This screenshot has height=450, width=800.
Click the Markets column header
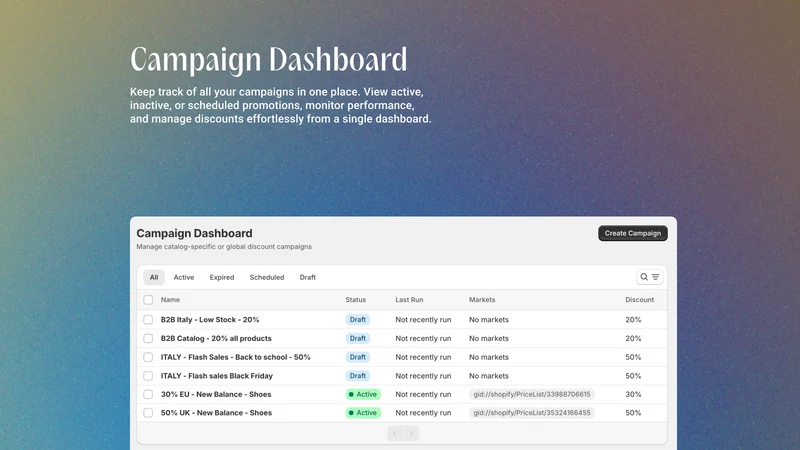coord(482,299)
